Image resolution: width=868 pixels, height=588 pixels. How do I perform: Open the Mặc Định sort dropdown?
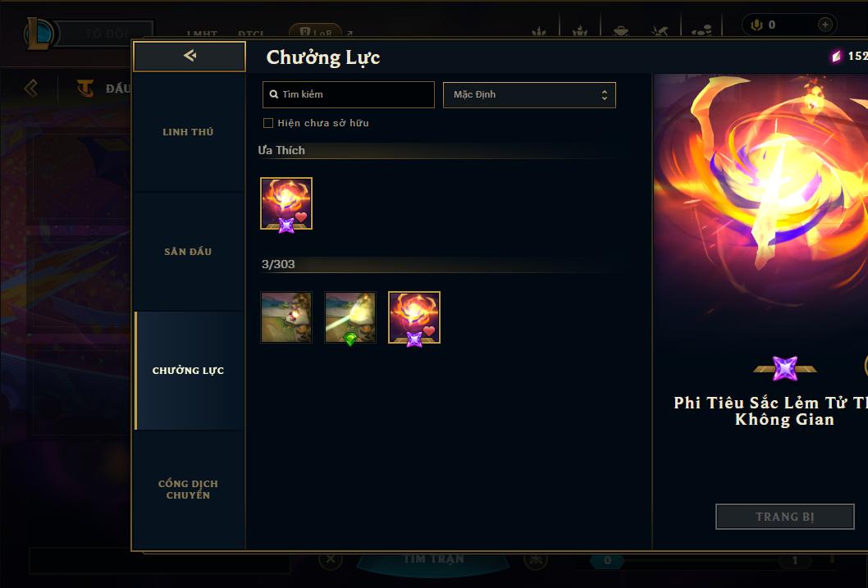point(529,94)
